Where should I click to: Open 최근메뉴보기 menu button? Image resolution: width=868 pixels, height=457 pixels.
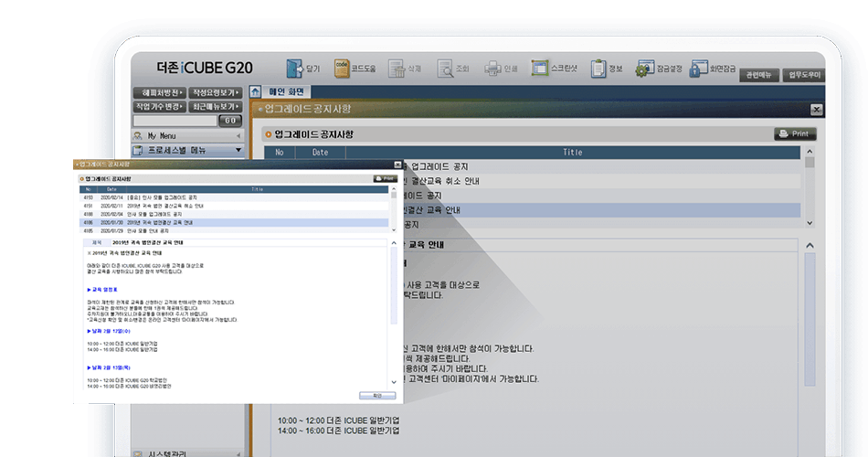(x=216, y=106)
